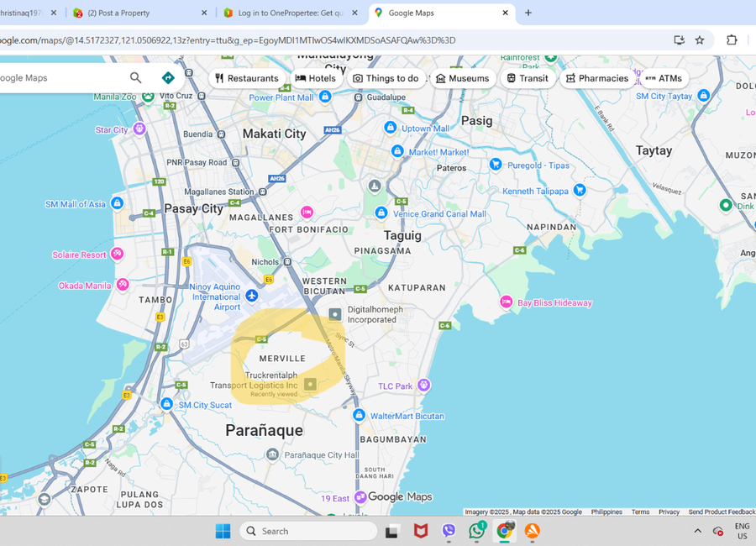756x546 pixels.
Task: Open the Pharmacies category filter
Action: click(x=596, y=77)
